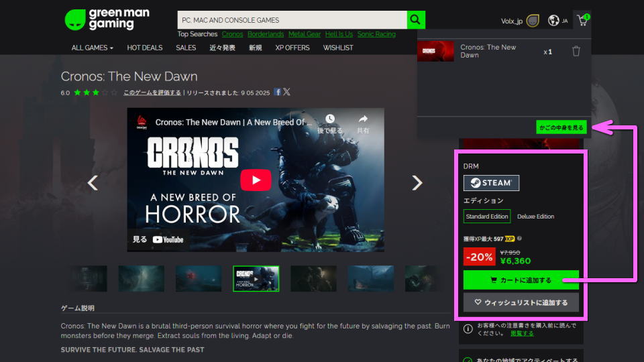Share on Facebook icon
The width and height of the screenshot is (644, 362).
[x=278, y=92]
